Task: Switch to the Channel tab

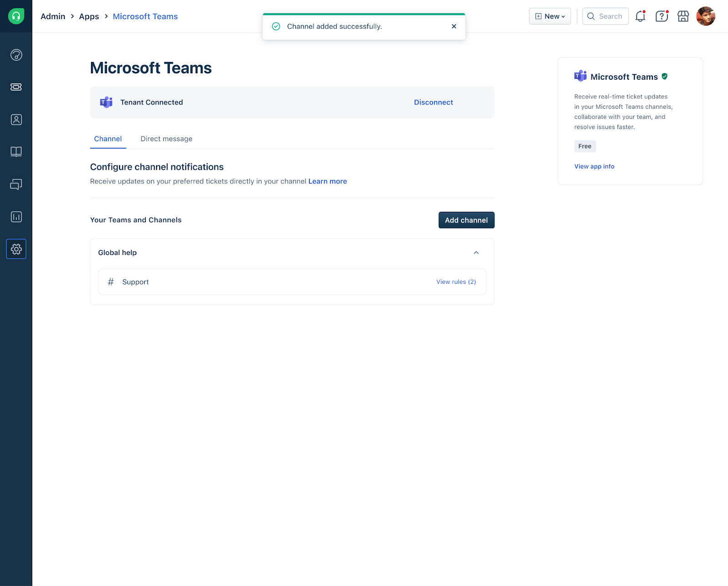Action: [x=108, y=139]
